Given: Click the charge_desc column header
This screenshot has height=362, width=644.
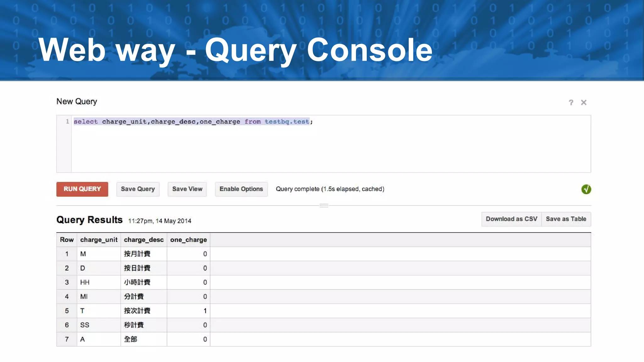Looking at the screenshot, I should coord(144,240).
